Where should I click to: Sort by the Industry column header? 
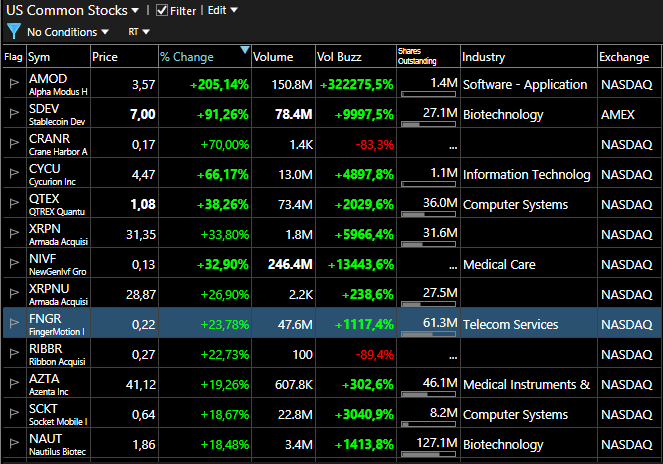click(529, 57)
